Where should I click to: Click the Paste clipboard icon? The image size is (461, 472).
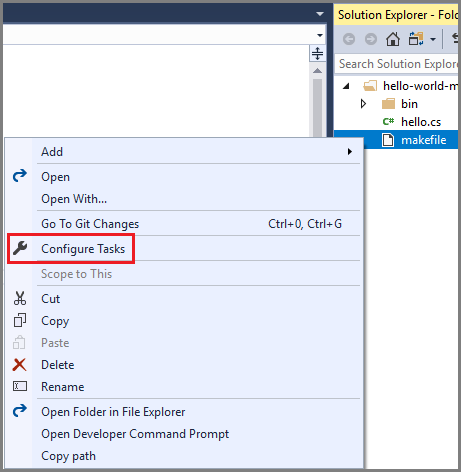[x=19, y=342]
